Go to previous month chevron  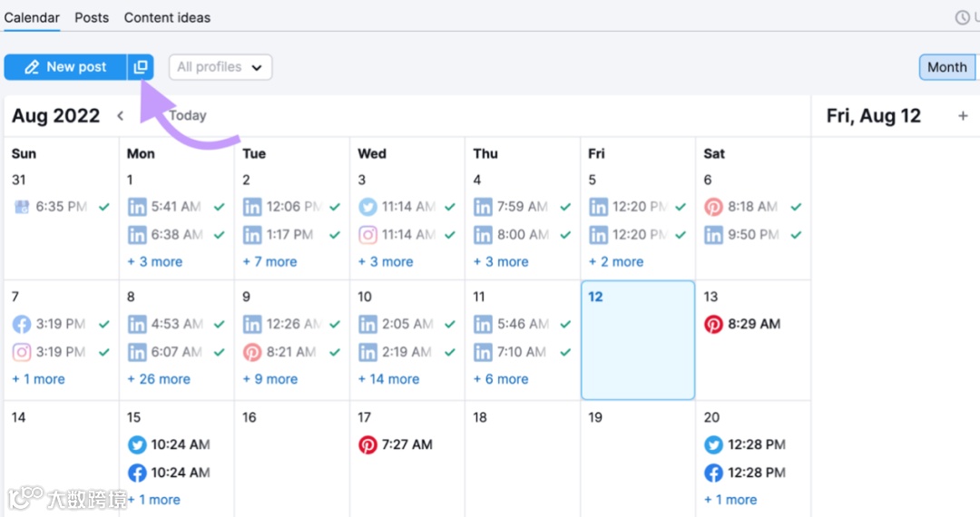(x=120, y=115)
